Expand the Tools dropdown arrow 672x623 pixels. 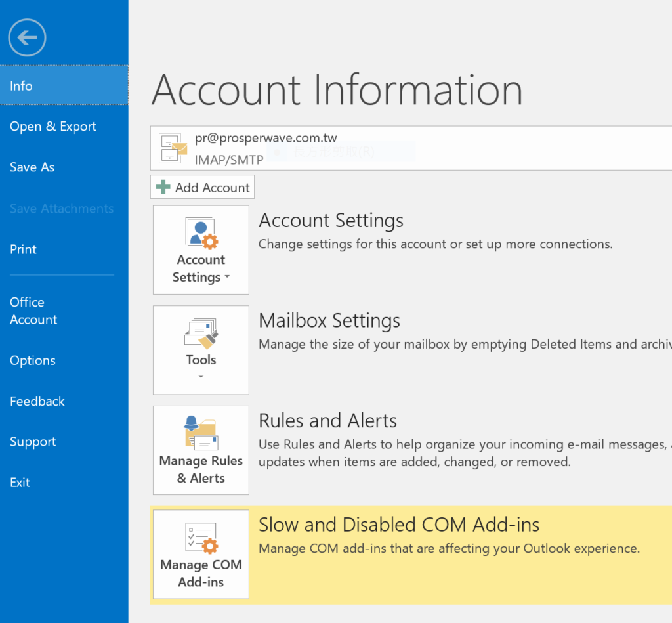201,376
